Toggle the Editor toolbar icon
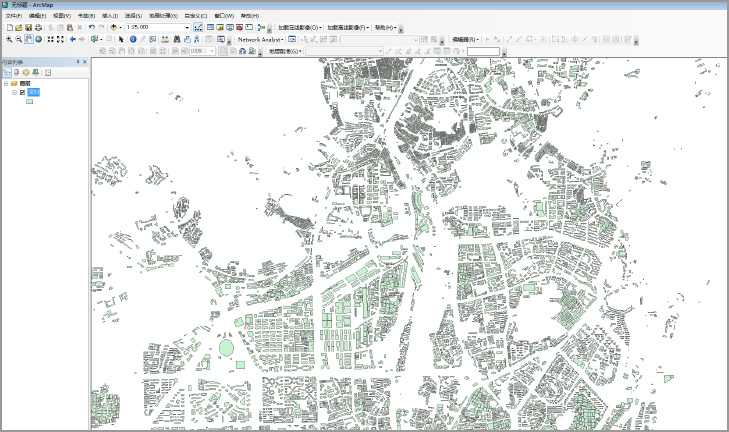 click(198, 28)
